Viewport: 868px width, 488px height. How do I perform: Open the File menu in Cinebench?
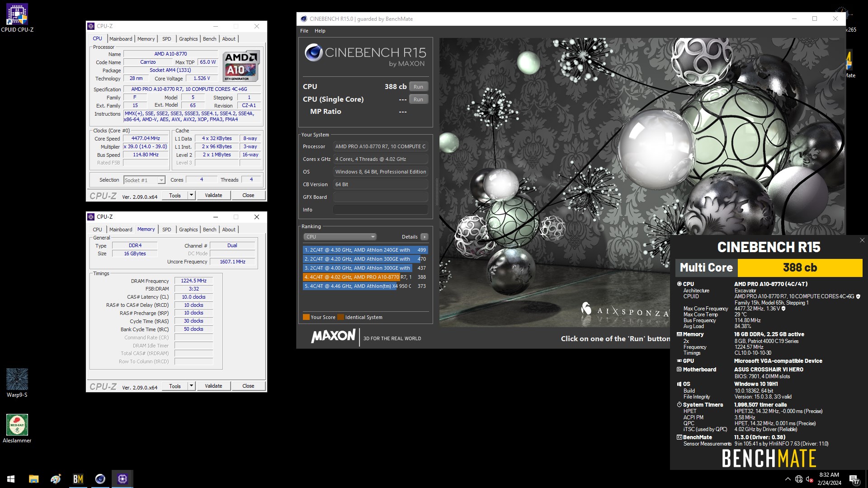pyautogui.click(x=304, y=31)
